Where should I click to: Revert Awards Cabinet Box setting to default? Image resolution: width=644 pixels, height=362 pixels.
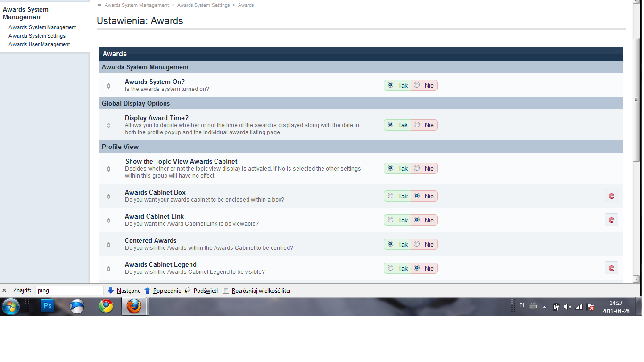point(611,196)
